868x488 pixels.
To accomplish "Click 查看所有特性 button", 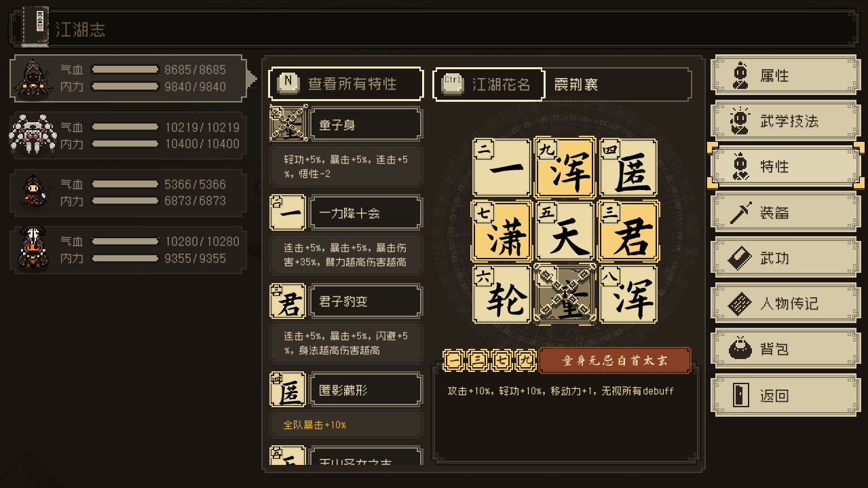I will [346, 83].
